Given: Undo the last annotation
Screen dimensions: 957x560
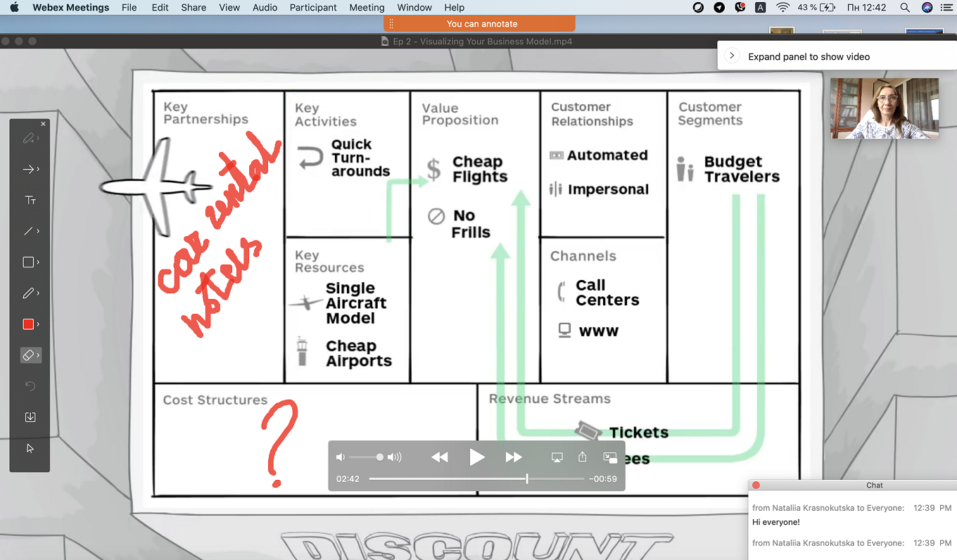Looking at the screenshot, I should pos(30,386).
